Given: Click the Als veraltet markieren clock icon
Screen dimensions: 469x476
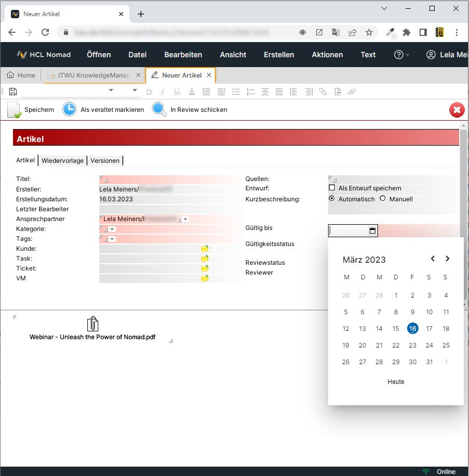Looking at the screenshot, I should coord(69,109).
